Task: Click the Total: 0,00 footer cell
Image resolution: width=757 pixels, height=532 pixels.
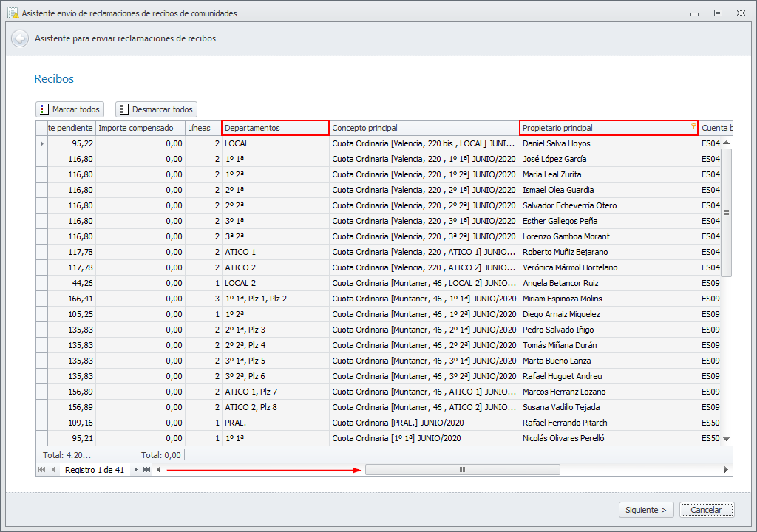Action: pos(160,454)
